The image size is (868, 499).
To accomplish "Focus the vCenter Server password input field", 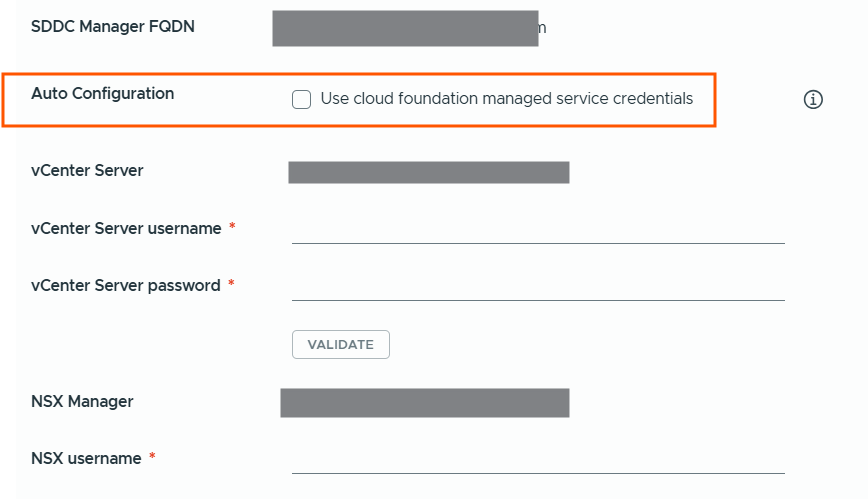I will [538, 287].
